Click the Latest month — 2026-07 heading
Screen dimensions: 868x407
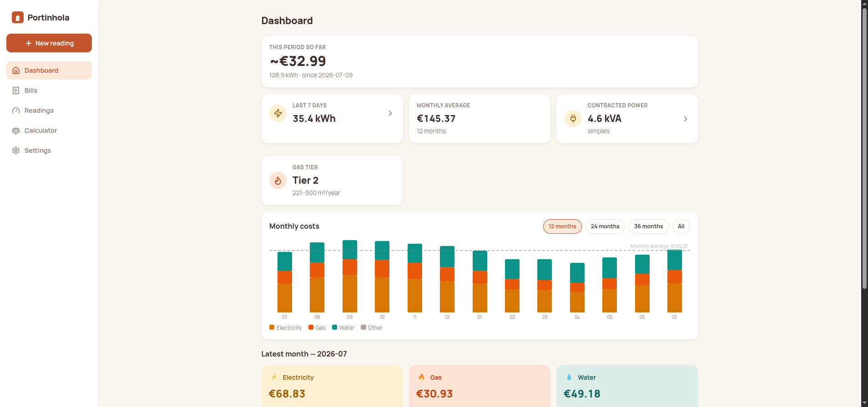(304, 354)
